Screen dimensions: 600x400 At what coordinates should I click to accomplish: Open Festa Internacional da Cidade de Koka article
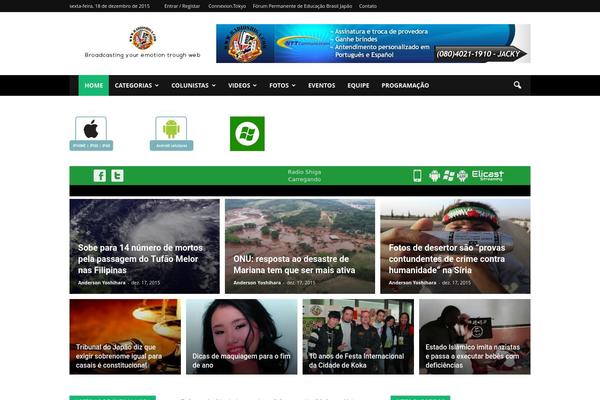[358, 336]
